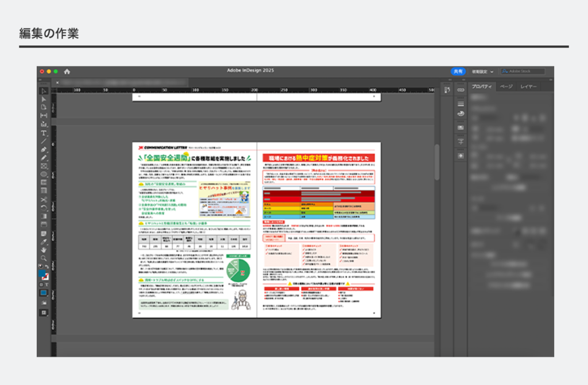Click the Home icon
Screen dimensions: 588x385
(x=67, y=71)
